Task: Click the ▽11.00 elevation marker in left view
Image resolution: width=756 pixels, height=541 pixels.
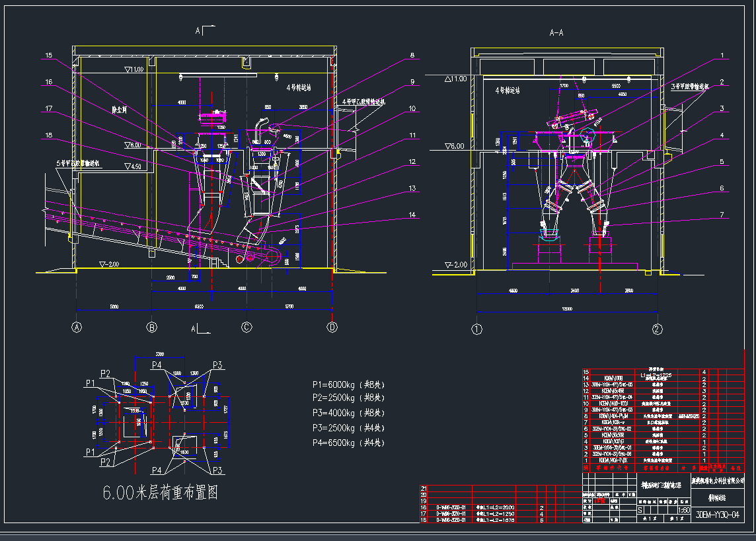Action: pos(133,69)
